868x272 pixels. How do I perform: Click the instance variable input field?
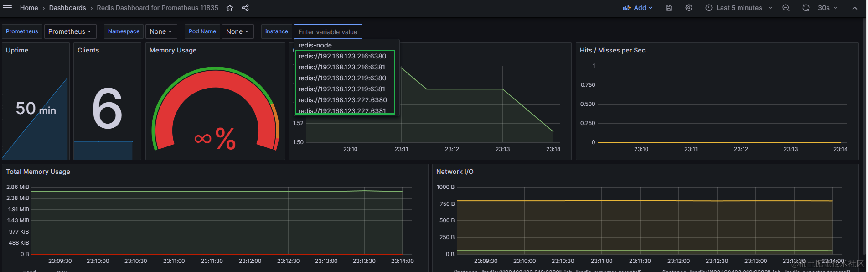[328, 31]
